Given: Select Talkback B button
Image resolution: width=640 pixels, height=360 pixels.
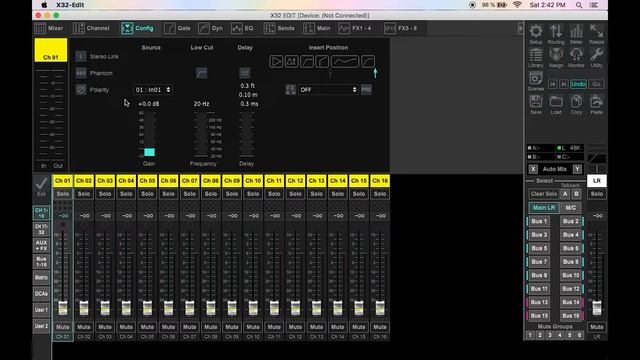Looking at the screenshot, I should pyautogui.click(x=576, y=194).
